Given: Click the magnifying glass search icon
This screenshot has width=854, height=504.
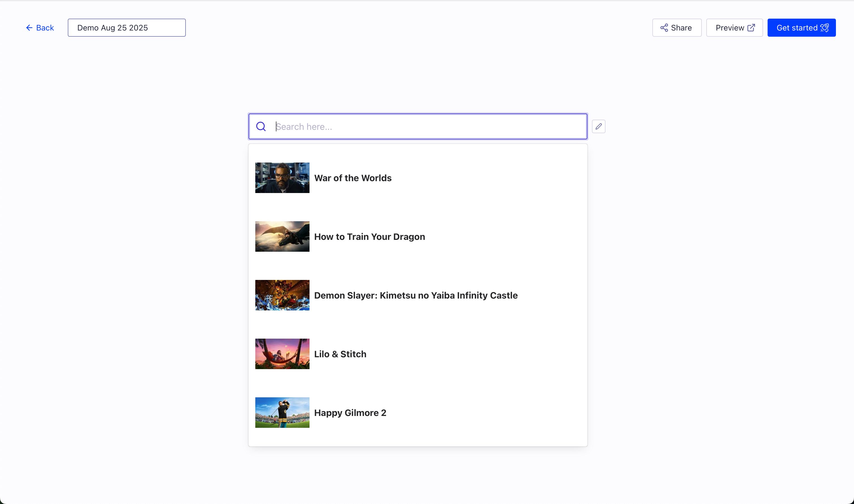Looking at the screenshot, I should point(261,126).
